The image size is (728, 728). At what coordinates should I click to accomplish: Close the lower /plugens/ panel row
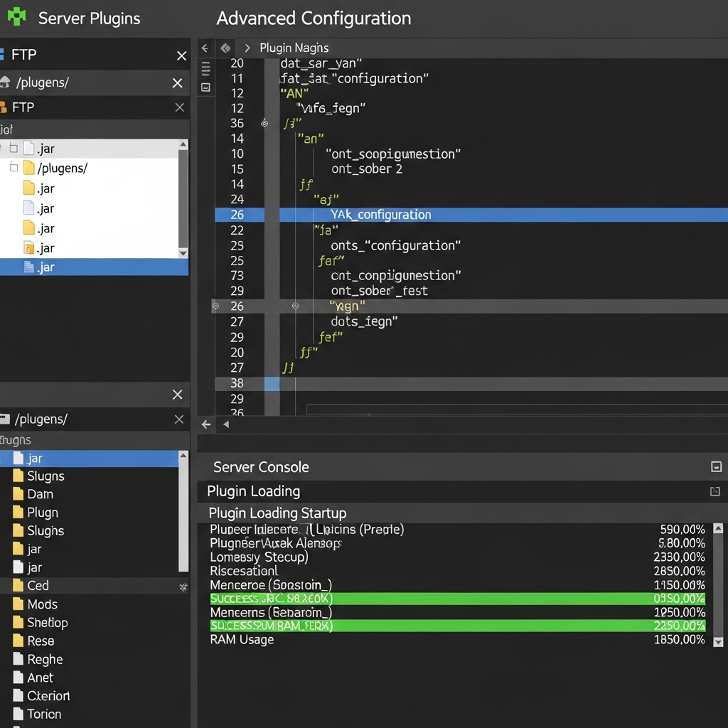click(179, 419)
